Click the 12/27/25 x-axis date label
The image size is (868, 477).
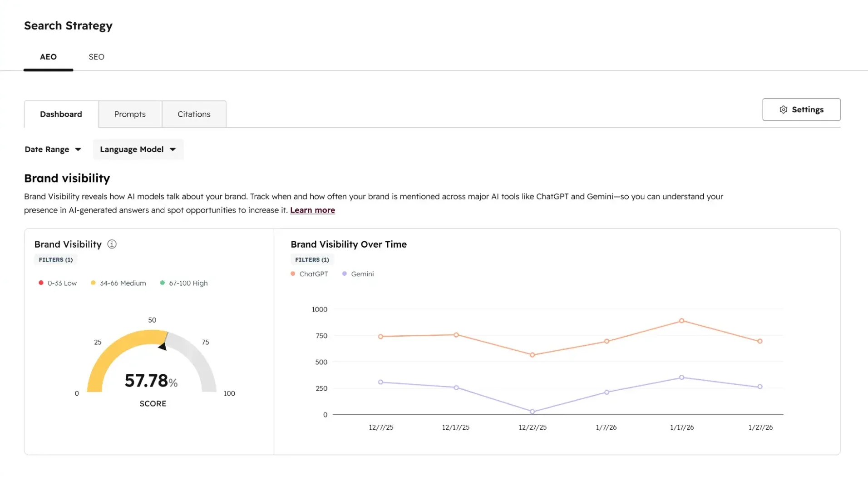click(x=533, y=427)
